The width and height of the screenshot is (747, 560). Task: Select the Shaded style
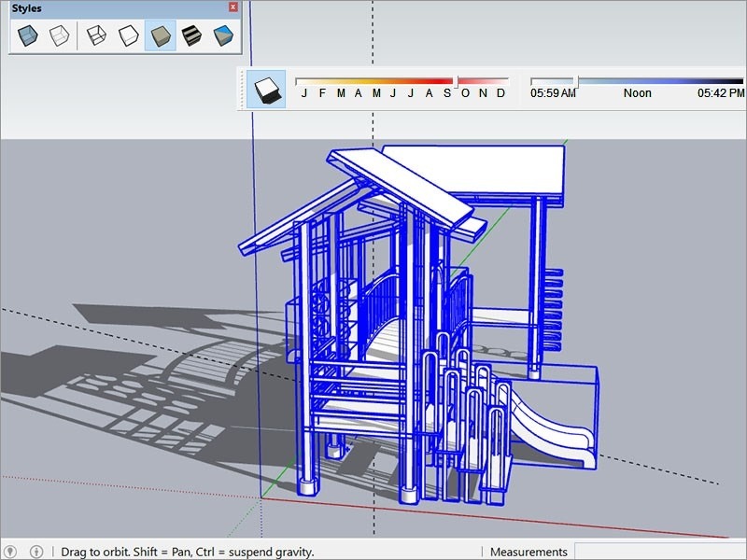click(x=160, y=35)
